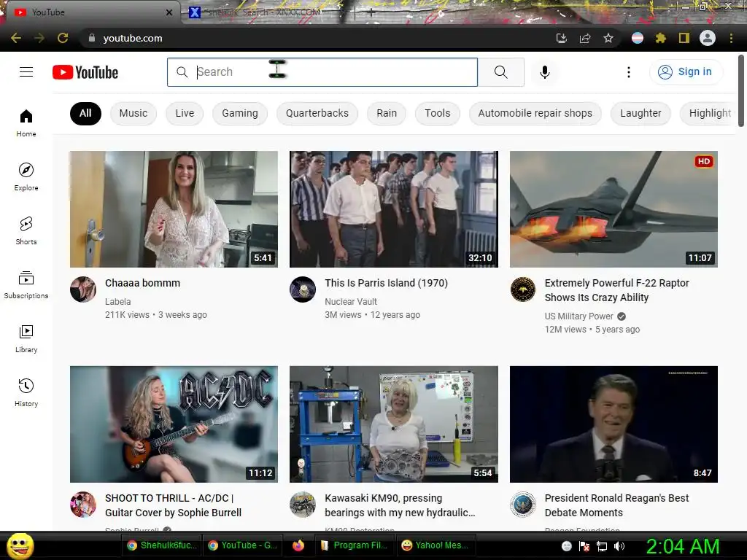Start voice search with microphone icon
The width and height of the screenshot is (747, 560).
click(x=544, y=72)
